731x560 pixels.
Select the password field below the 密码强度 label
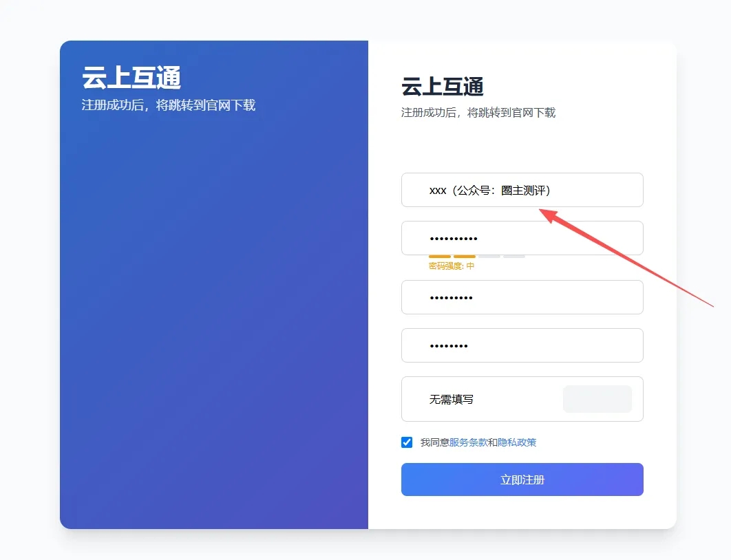522,297
